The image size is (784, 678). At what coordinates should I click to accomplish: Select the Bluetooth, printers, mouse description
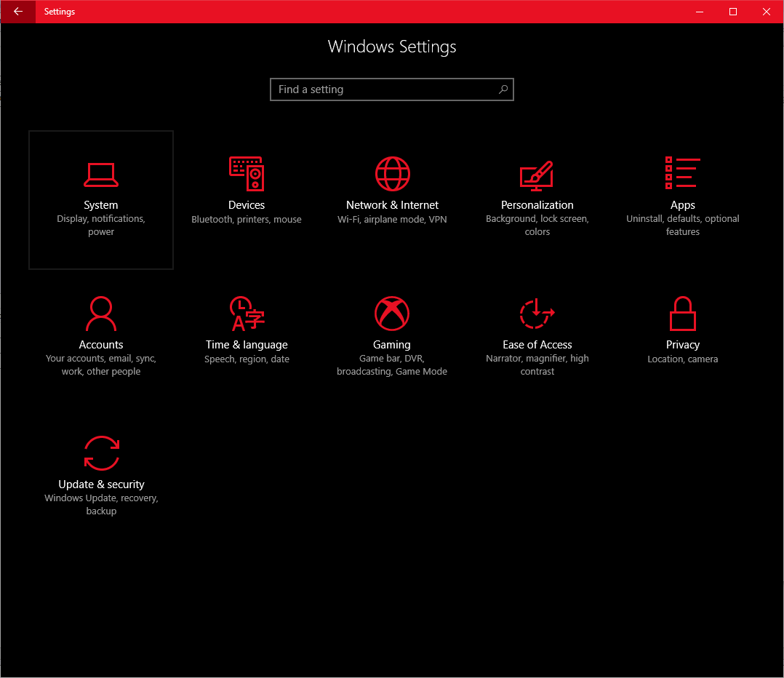click(247, 220)
